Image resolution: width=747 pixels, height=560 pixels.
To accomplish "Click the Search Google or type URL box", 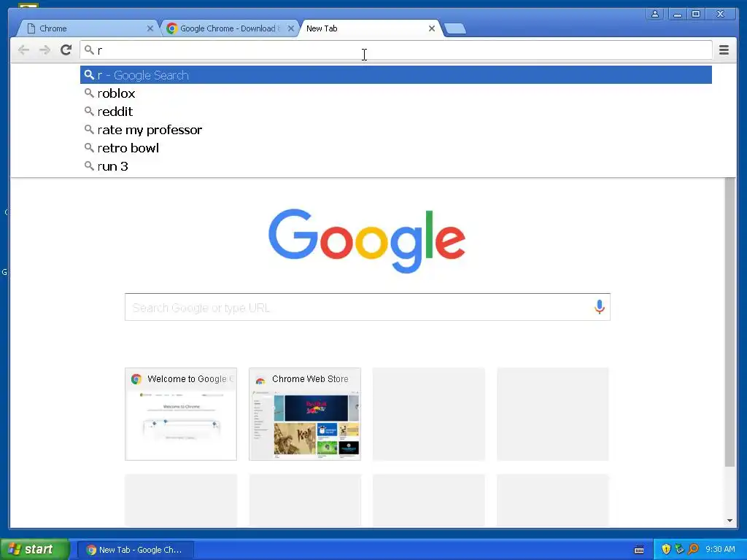I will pos(368,307).
